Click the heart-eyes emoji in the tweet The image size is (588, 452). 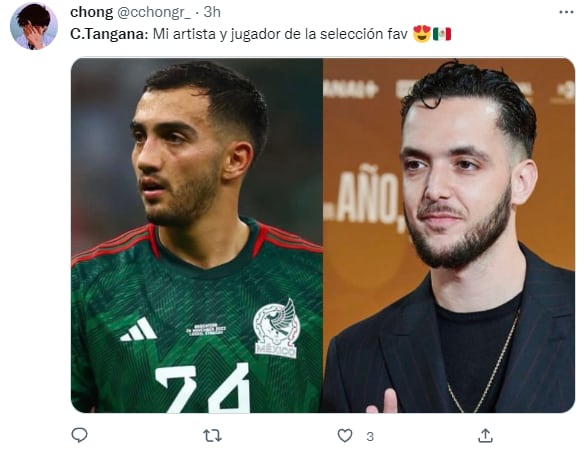pyautogui.click(x=422, y=34)
